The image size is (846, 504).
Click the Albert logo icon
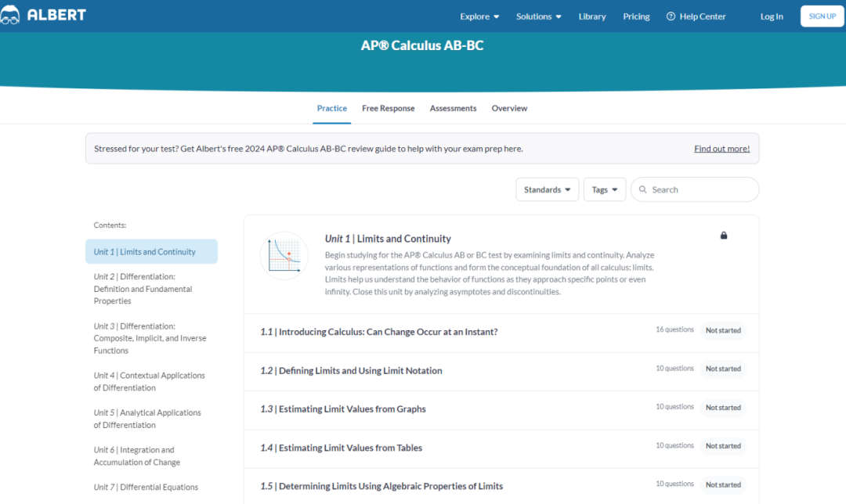pyautogui.click(x=9, y=15)
